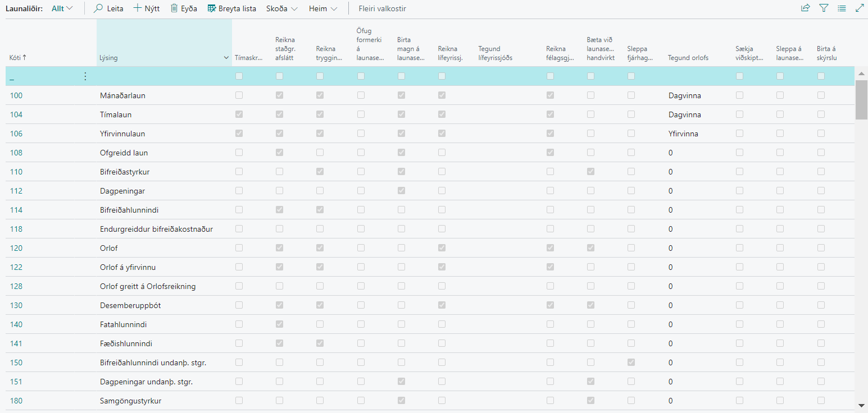The image size is (868, 413).
Task: Toggle Birta á skýrslu checkbox for Samgöngustyrkur
Action: click(x=821, y=401)
